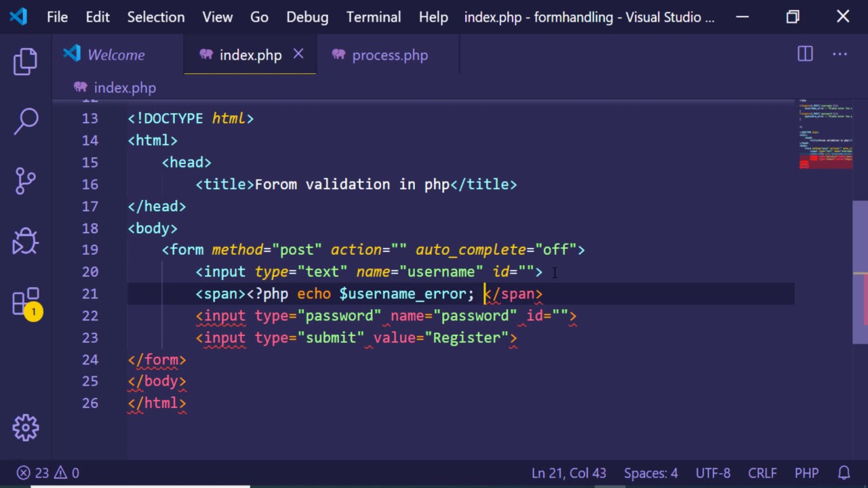Open the Manage gear settings icon
Screen dimensions: 868x488
(26, 427)
